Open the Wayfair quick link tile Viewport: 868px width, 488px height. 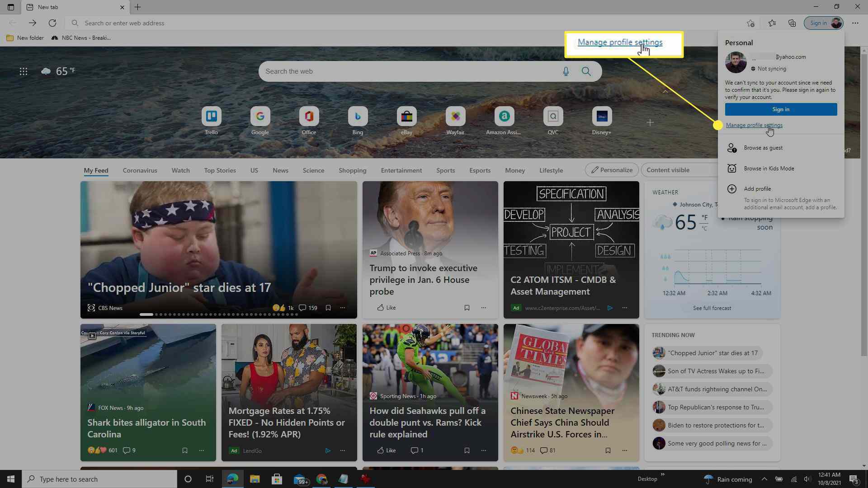click(x=455, y=121)
